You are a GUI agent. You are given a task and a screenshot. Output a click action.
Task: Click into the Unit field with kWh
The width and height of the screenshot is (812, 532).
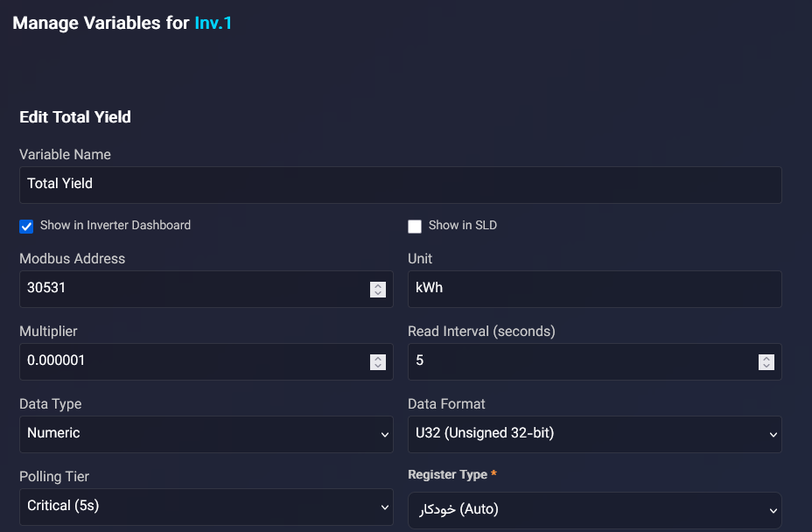[595, 289]
